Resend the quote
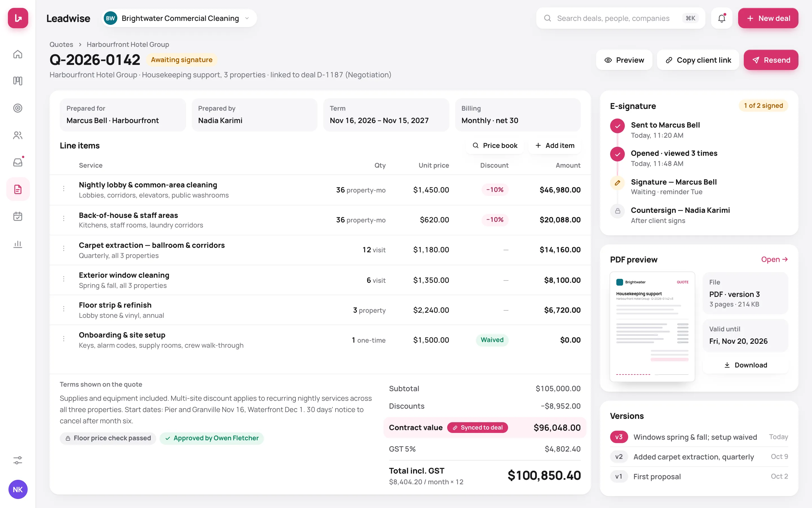 (x=771, y=60)
